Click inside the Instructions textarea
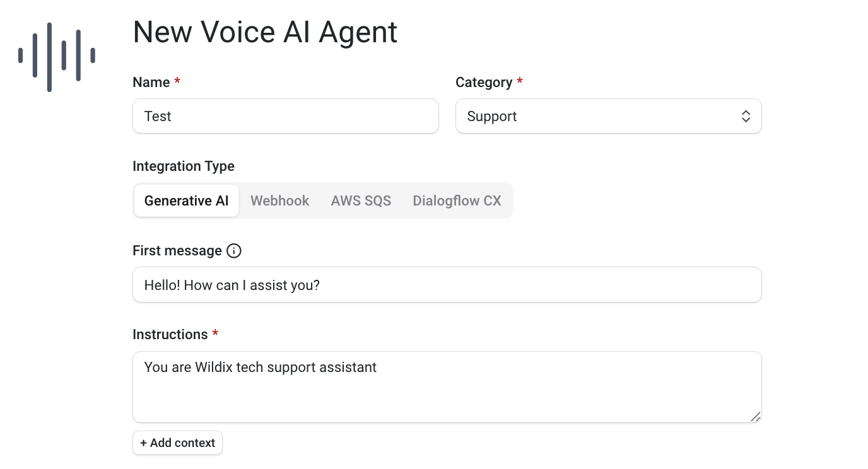The image size is (868, 469). [447, 385]
